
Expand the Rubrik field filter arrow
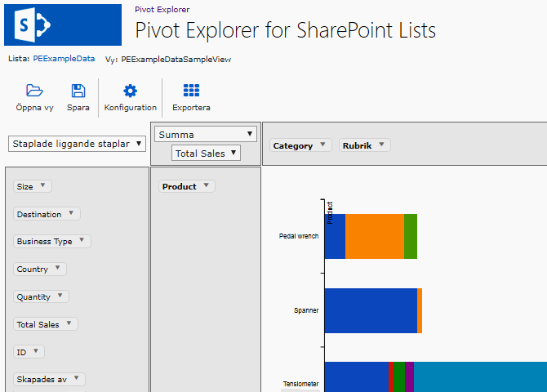click(x=381, y=145)
